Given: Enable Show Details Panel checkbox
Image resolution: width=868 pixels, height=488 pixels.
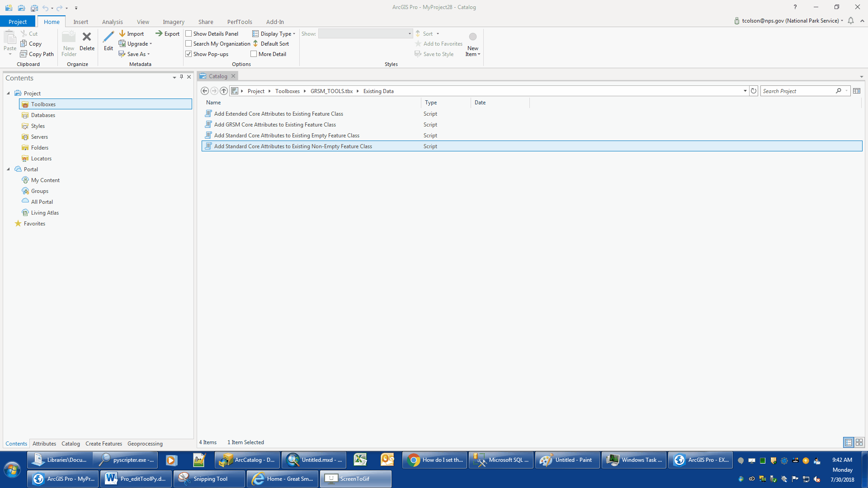Looking at the screenshot, I should click(189, 33).
